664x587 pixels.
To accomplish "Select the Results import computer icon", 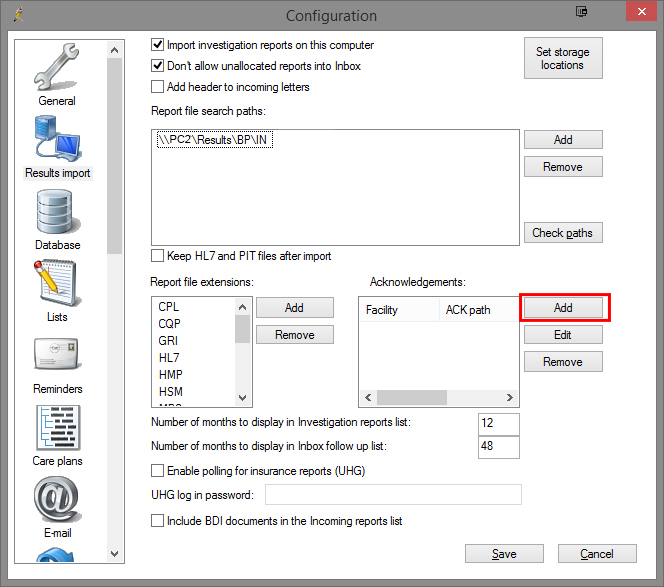I will (x=57, y=140).
